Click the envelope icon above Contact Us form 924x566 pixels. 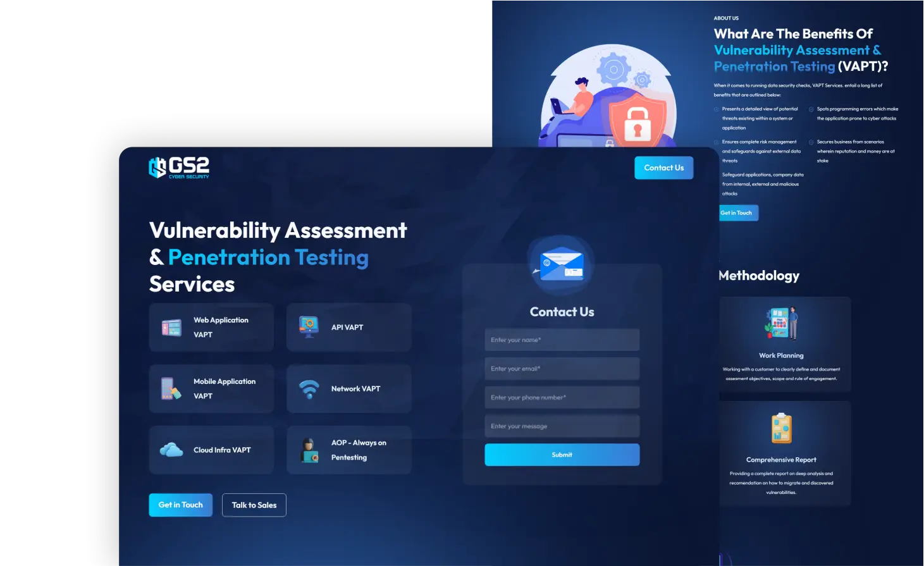pos(562,265)
